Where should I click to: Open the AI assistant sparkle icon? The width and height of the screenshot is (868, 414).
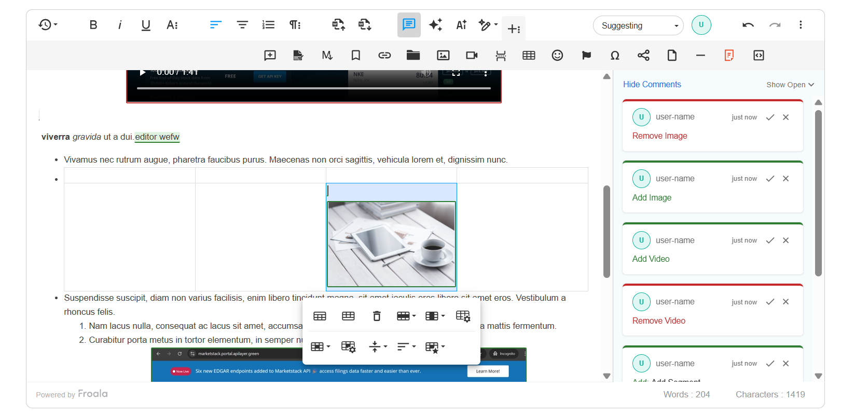[435, 25]
